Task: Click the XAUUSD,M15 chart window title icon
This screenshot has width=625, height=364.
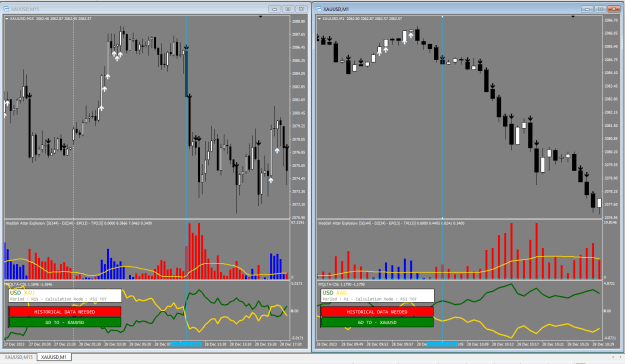Action: tap(6, 8)
